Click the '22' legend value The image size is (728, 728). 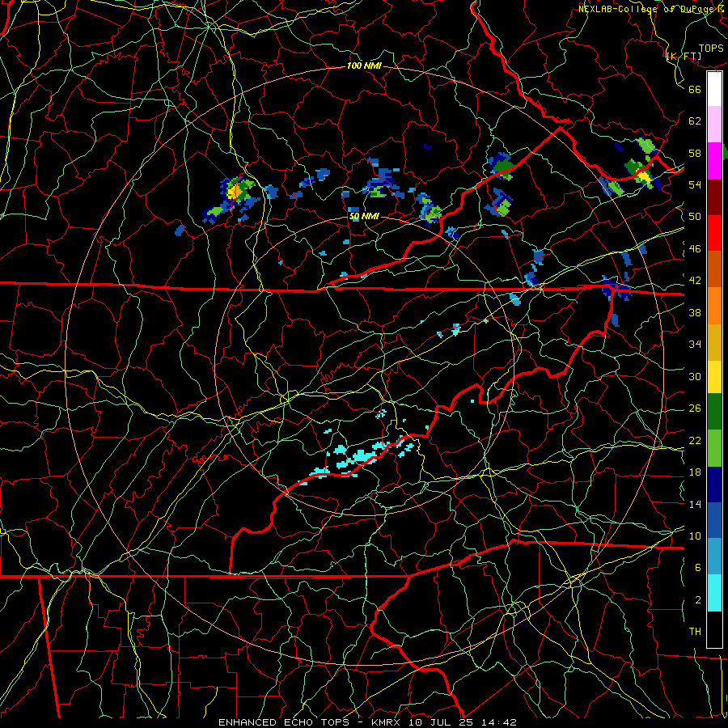[x=695, y=440]
